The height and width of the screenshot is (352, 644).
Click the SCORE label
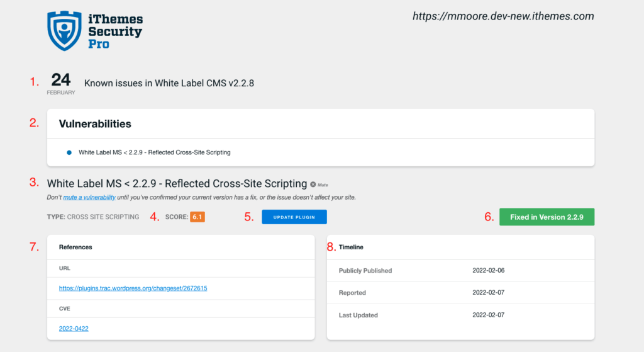(177, 217)
